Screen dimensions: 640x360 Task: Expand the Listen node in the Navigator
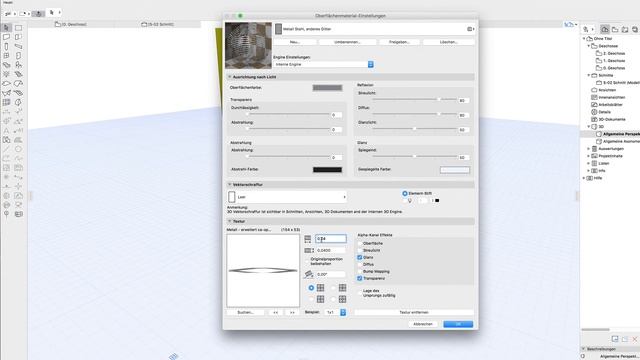tap(589, 163)
